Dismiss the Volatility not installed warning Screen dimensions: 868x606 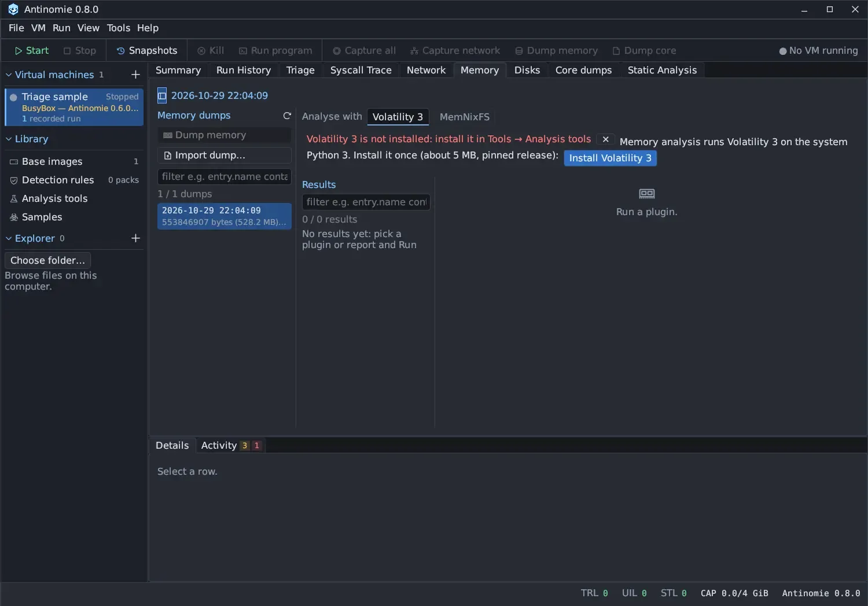[605, 139]
